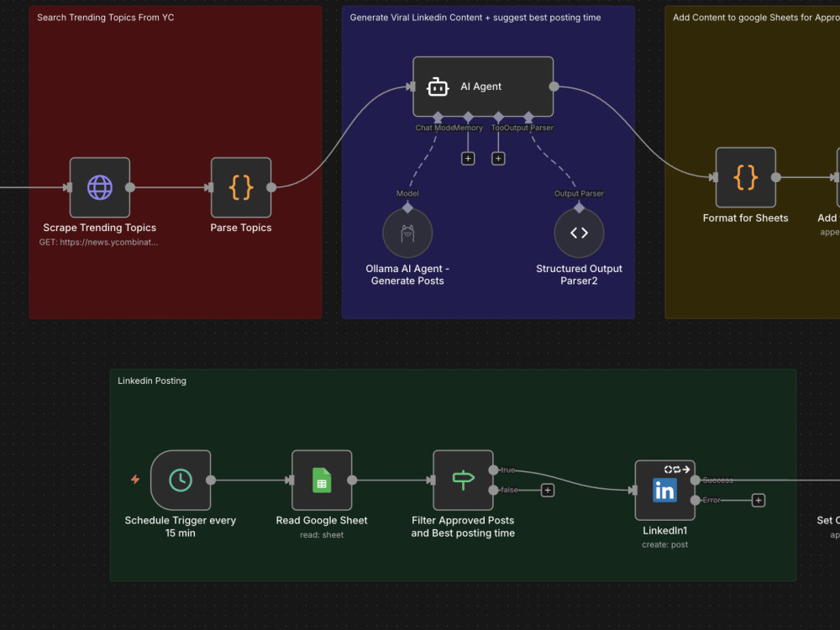Image resolution: width=840 pixels, height=630 pixels.
Task: Select the Ollama AI Agent model node
Action: pos(407,233)
